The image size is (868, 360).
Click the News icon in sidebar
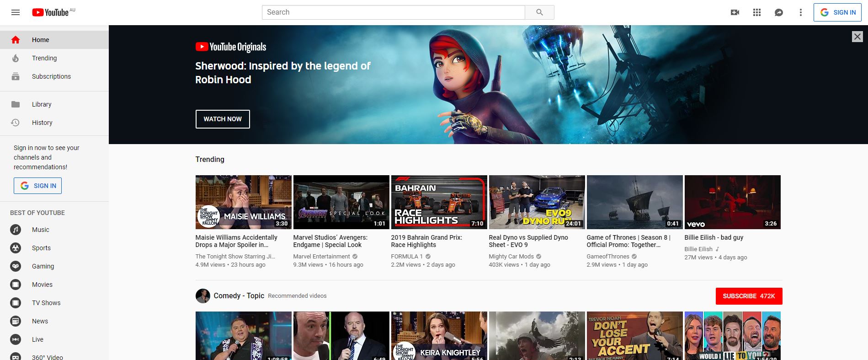tap(16, 321)
